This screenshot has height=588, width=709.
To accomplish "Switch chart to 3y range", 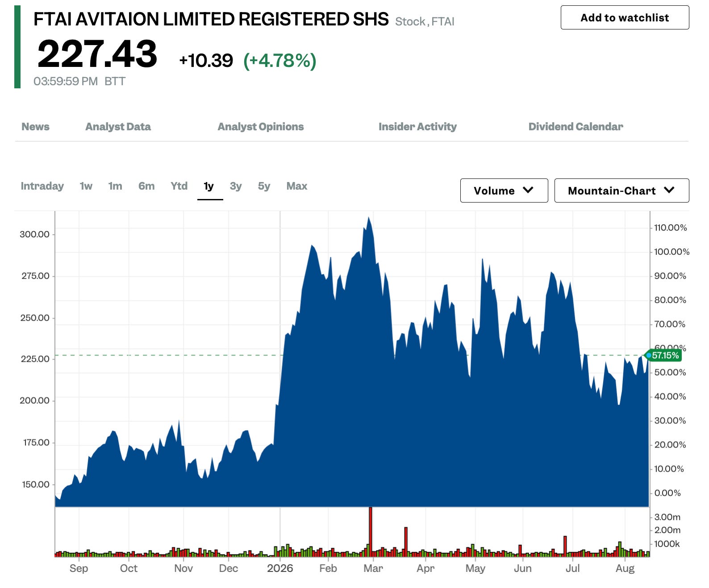I will coord(236,186).
